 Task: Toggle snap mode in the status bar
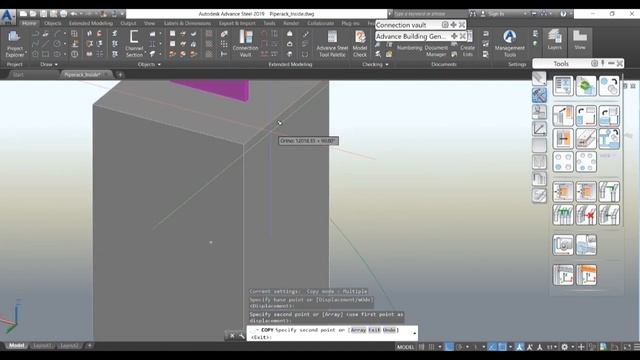point(431,347)
